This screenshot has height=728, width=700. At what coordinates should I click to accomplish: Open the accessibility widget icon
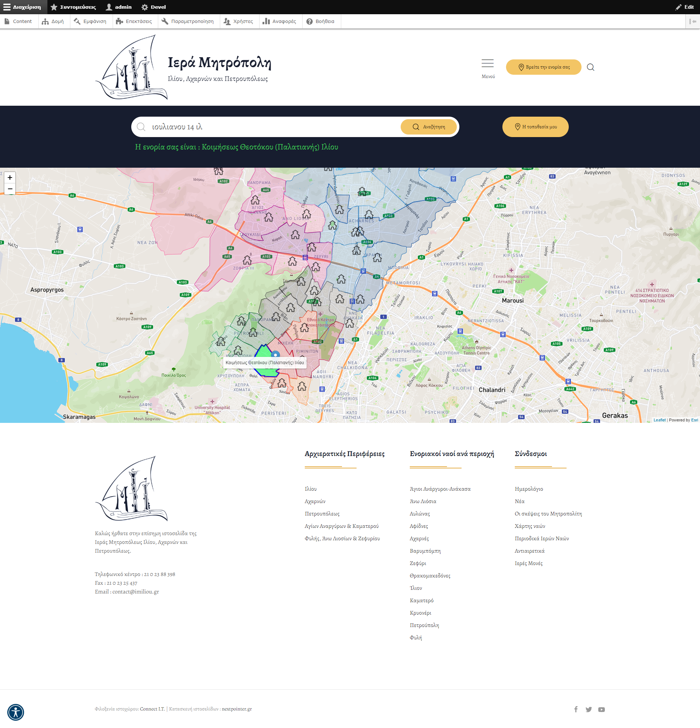(16, 712)
